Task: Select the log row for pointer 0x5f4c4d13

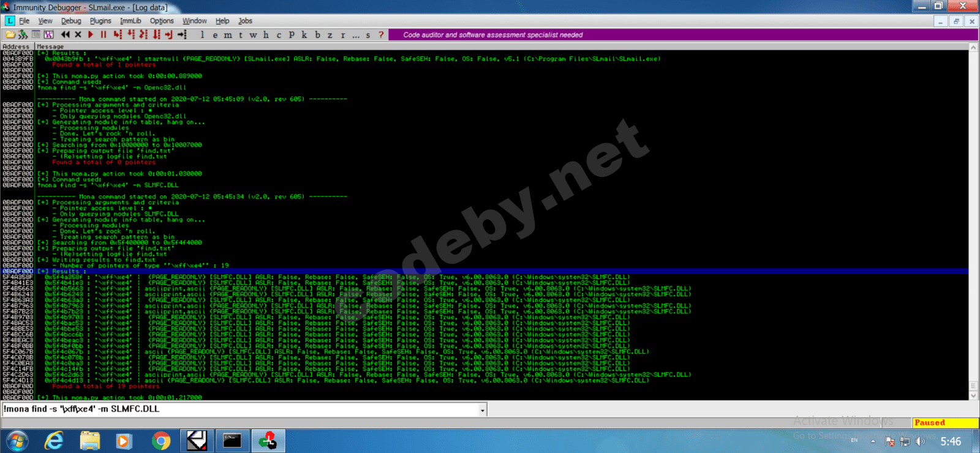Action: pyautogui.click(x=484, y=380)
